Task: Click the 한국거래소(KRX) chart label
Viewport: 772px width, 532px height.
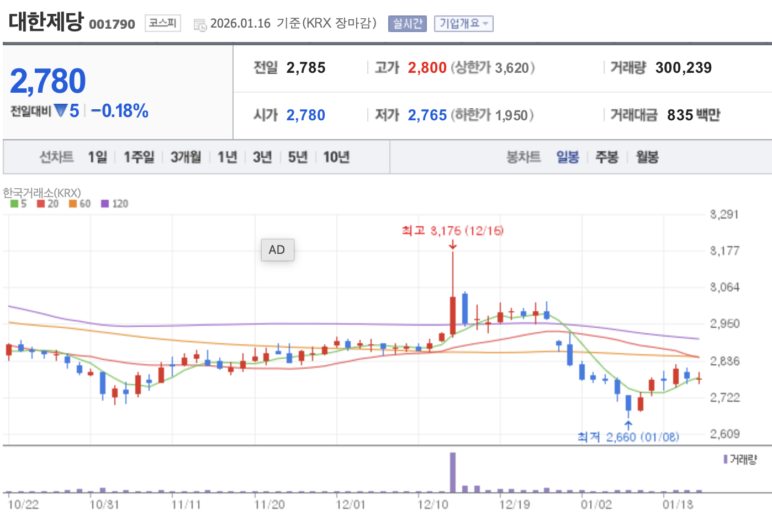Action: [x=42, y=193]
